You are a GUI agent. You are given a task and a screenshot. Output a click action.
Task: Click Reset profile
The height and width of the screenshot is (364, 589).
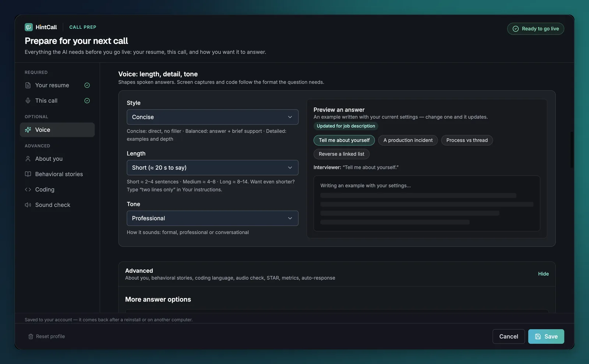click(x=47, y=337)
